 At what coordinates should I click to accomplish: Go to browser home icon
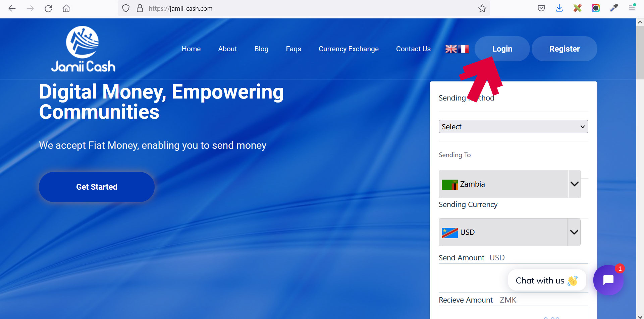click(x=66, y=8)
